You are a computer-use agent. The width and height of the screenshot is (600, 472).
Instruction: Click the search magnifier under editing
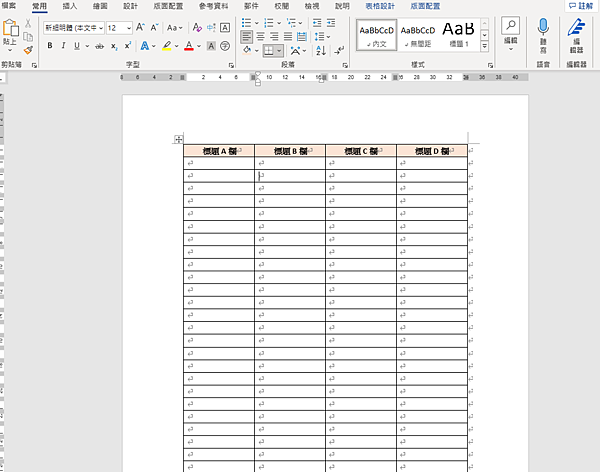pyautogui.click(x=510, y=25)
